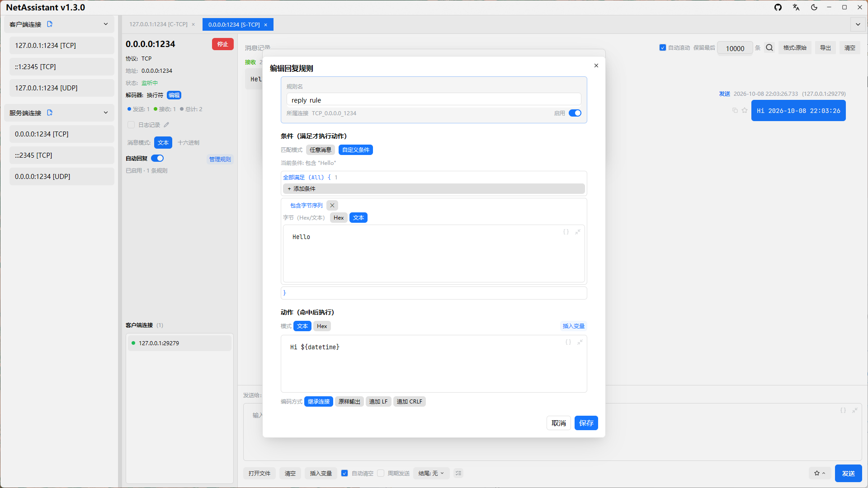868x488 pixels.
Task: Click the braces icon in the action editor
Action: [568, 342]
